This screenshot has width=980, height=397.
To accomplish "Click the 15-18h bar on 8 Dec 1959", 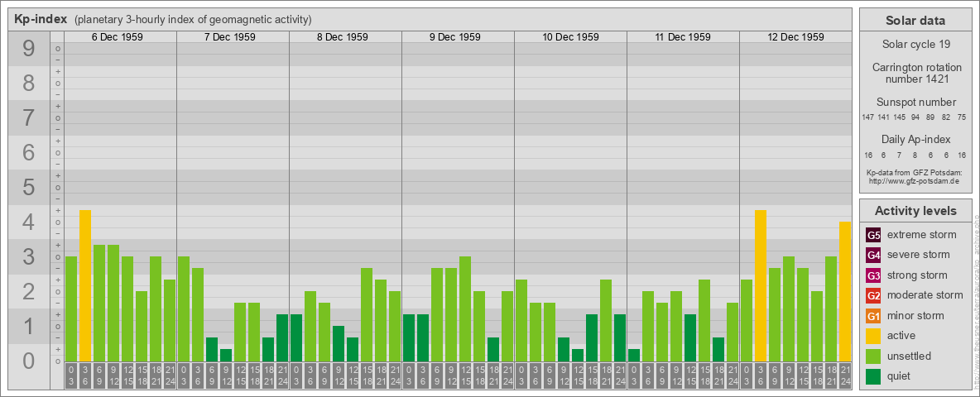I will pyautogui.click(x=366, y=314).
